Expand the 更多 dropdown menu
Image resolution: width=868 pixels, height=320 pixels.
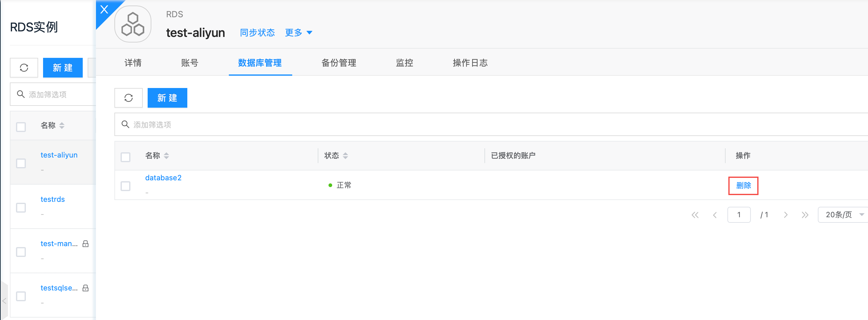[298, 32]
